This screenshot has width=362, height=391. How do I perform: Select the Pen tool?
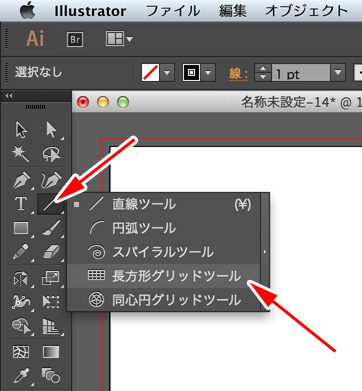(21, 180)
